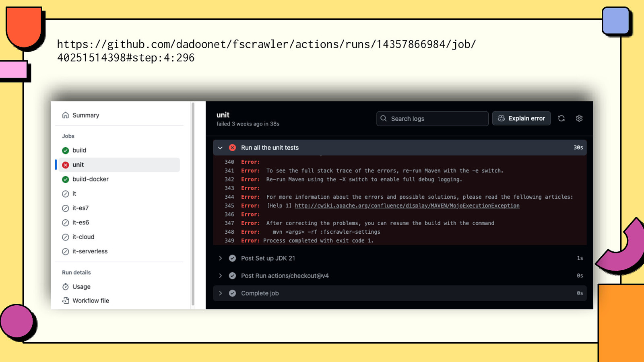This screenshot has width=644, height=362.
Task: Click the Workflow file icon
Action: 66,301
